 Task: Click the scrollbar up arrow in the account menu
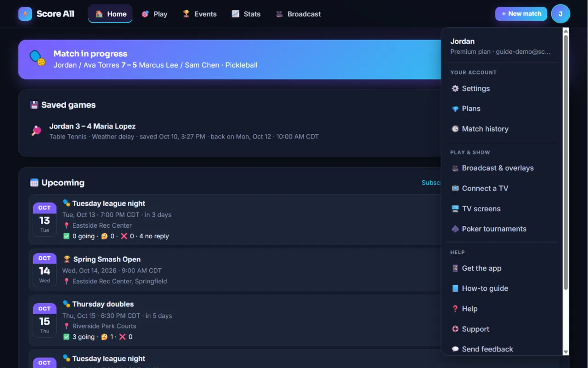pos(566,31)
